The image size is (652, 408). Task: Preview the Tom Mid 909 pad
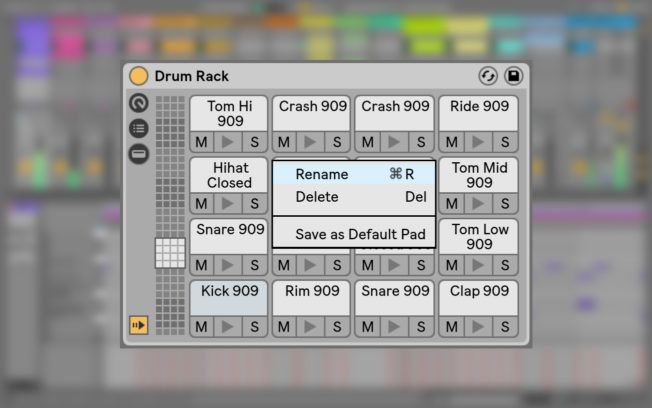(x=478, y=203)
